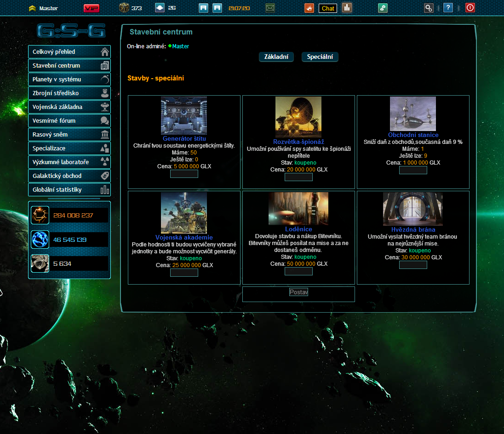The image size is (504, 434).
Task: Open the help question mark icon
Action: click(448, 8)
